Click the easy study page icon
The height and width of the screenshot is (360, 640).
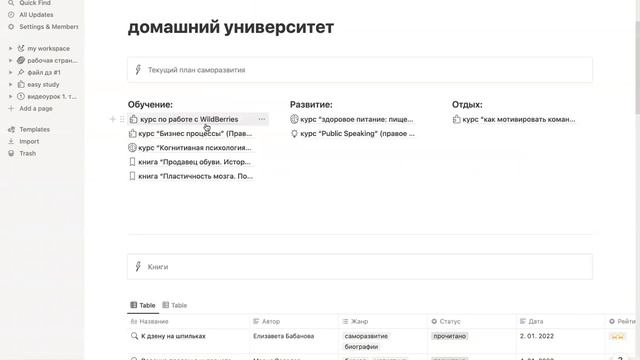click(x=21, y=84)
